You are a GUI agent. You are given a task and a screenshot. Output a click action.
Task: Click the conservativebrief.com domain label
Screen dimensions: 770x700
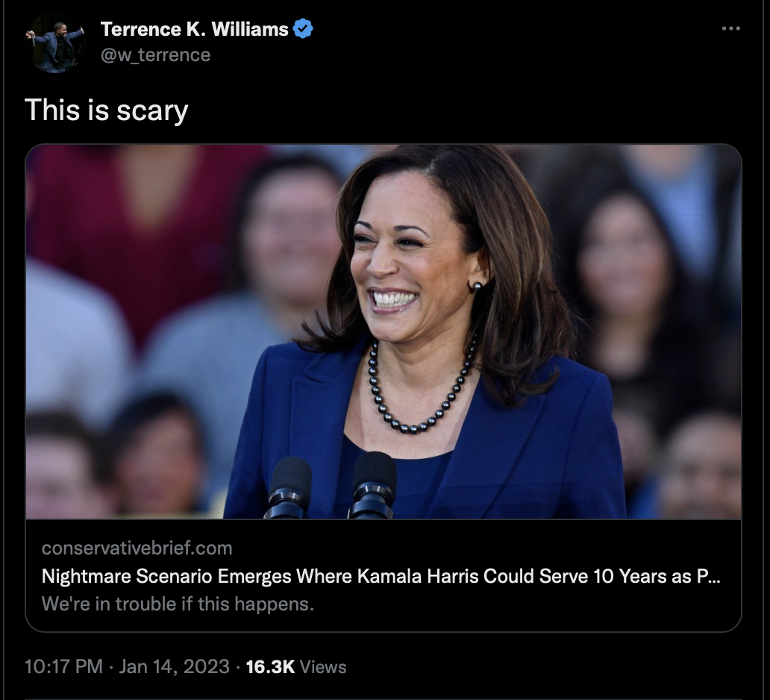[x=137, y=548]
